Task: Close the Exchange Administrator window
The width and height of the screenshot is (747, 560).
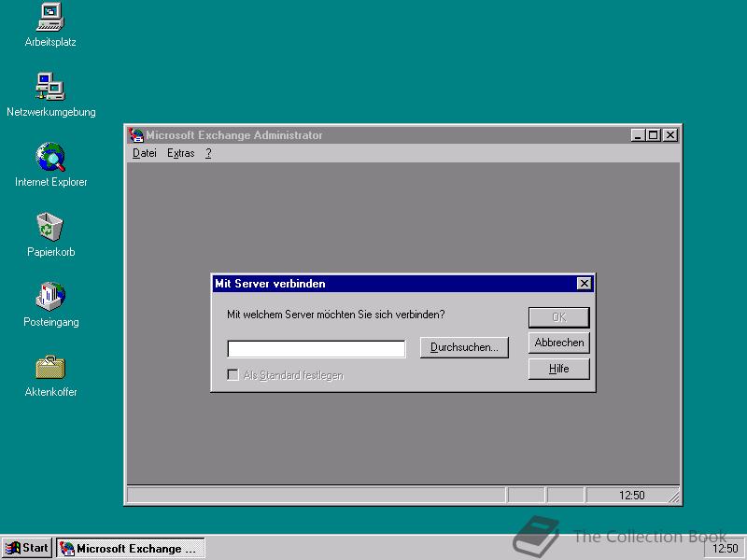Action: 669,135
